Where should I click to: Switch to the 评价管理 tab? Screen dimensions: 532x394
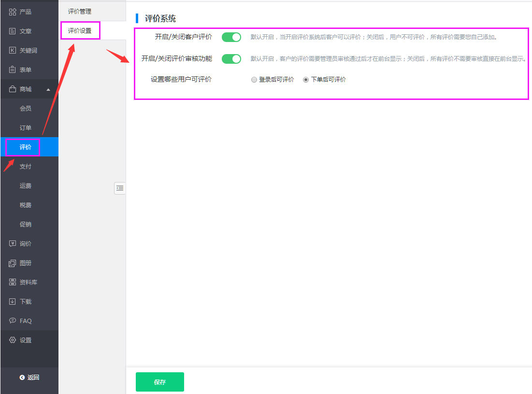[x=80, y=11]
